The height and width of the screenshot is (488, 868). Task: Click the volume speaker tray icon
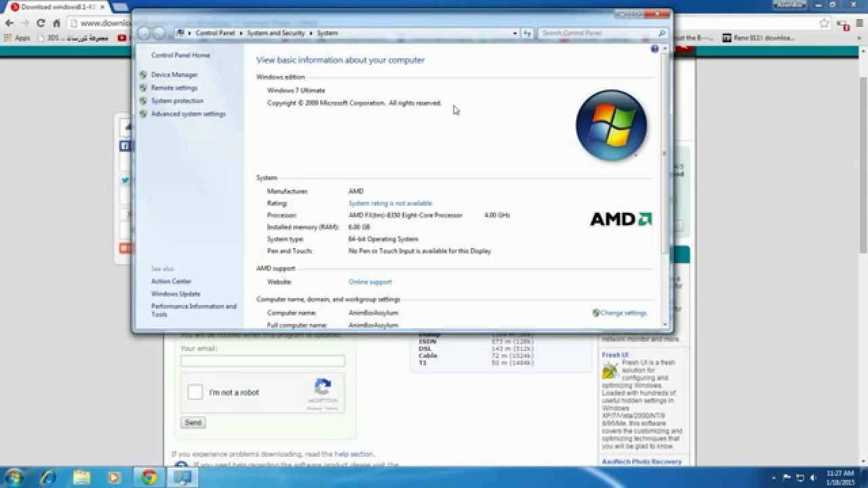[812, 478]
